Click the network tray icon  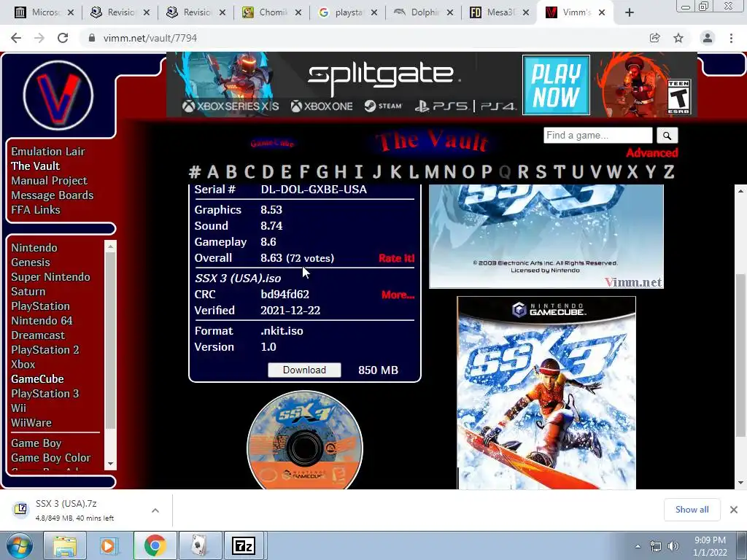(x=656, y=546)
